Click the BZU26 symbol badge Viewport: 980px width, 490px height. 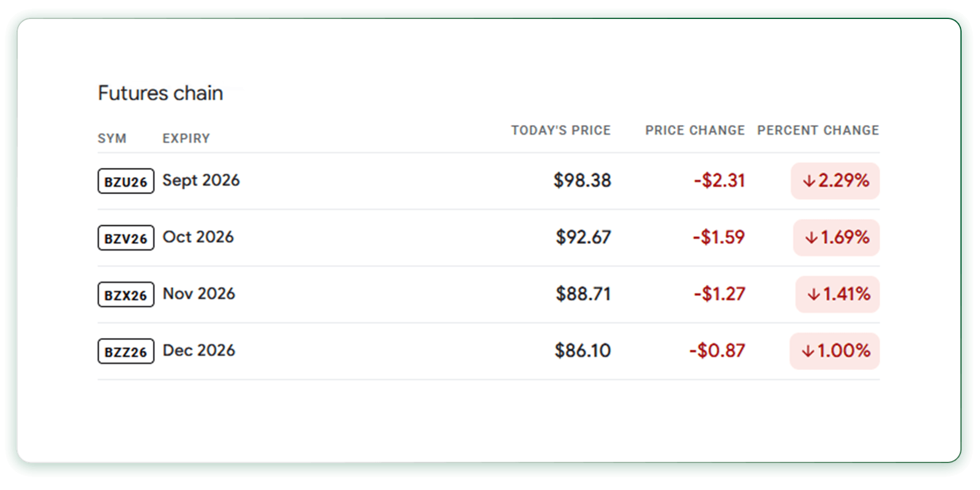click(x=126, y=181)
